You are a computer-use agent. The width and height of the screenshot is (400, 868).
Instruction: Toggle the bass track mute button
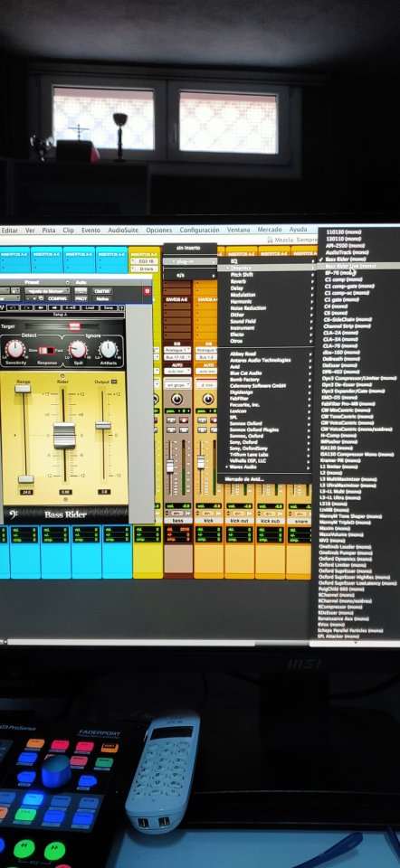[184, 430]
